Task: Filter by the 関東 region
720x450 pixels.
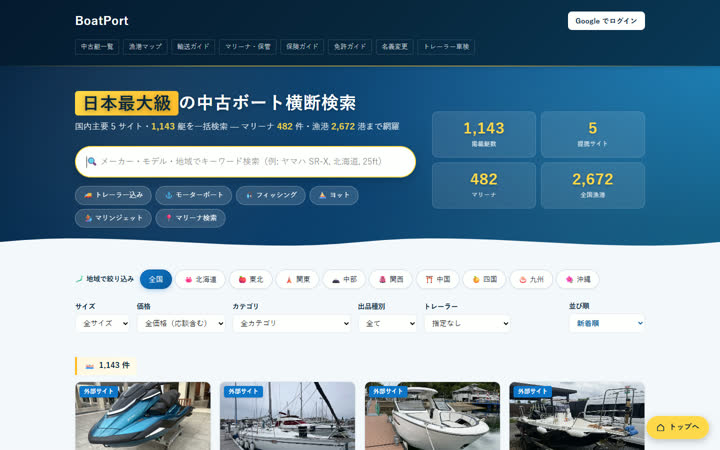Action: pyautogui.click(x=298, y=279)
